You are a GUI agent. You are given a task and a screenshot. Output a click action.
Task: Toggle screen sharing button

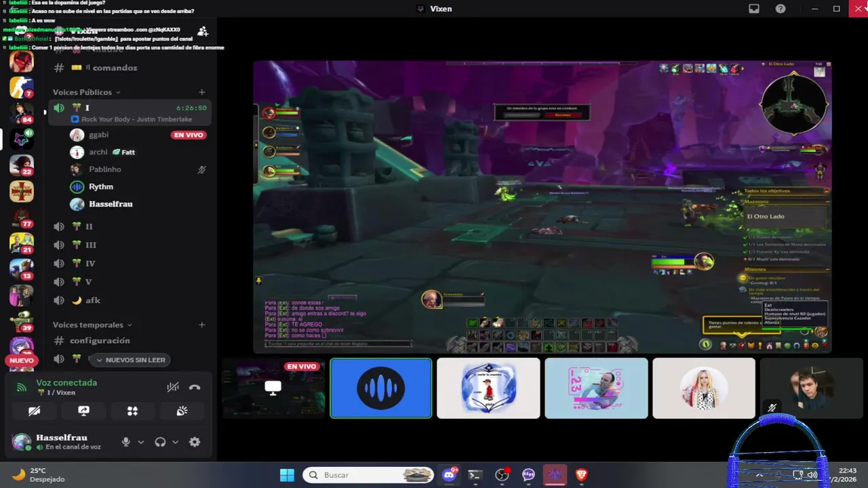[x=83, y=411]
